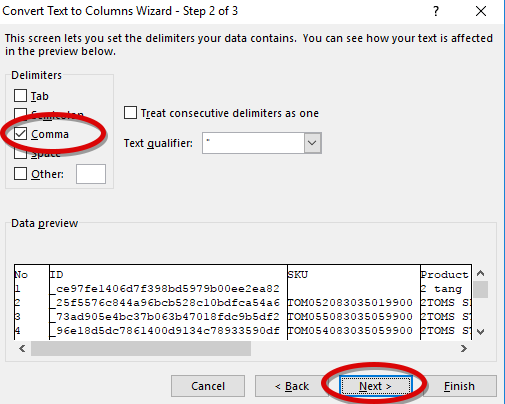Click the Finish button
The width and height of the screenshot is (505, 404).
coord(459,386)
